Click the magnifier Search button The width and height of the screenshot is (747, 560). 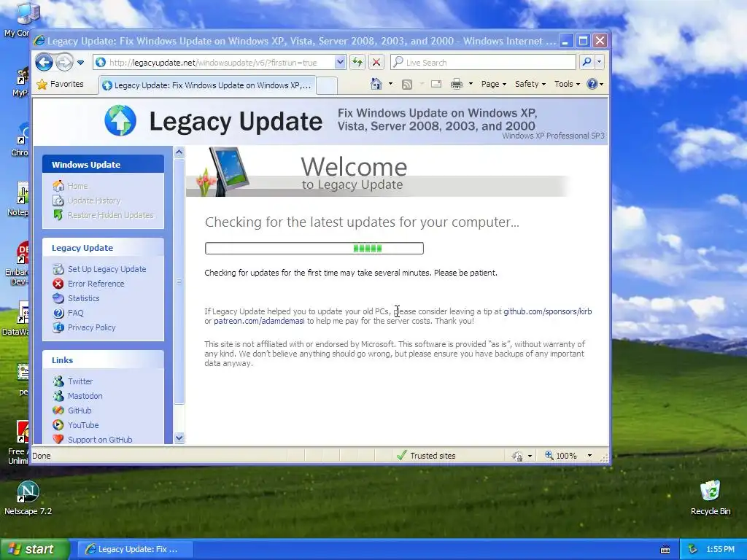click(x=587, y=63)
